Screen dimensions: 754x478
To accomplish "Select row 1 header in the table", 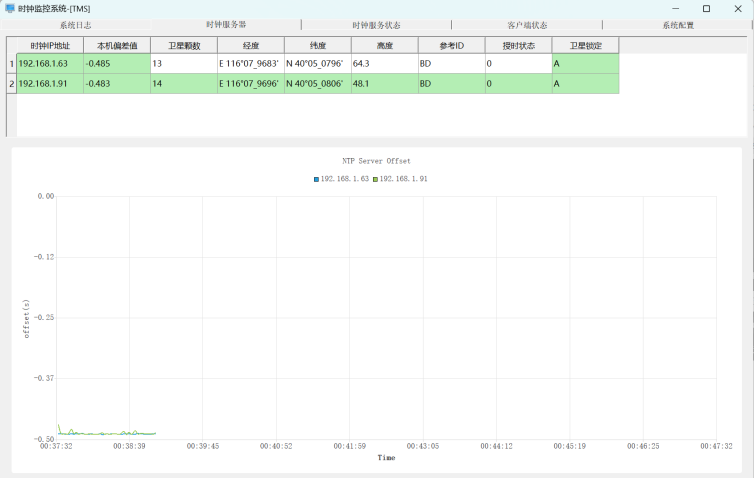I will pyautogui.click(x=11, y=64).
